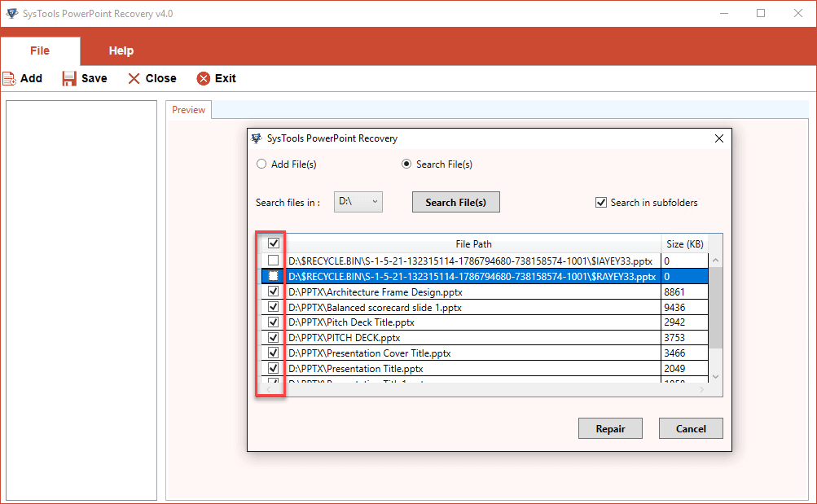The image size is (817, 504).
Task: Maximize the main application window
Action: (x=761, y=13)
